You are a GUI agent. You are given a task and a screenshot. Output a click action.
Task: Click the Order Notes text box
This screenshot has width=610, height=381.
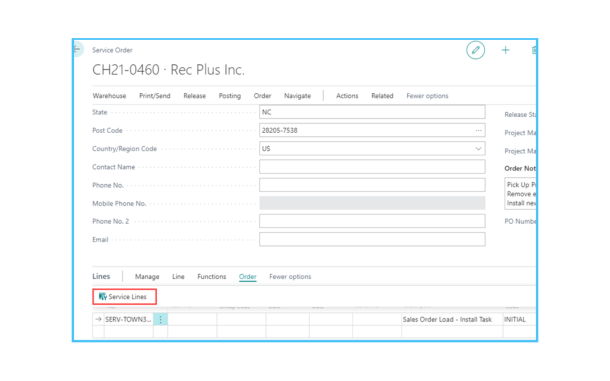[x=521, y=194]
